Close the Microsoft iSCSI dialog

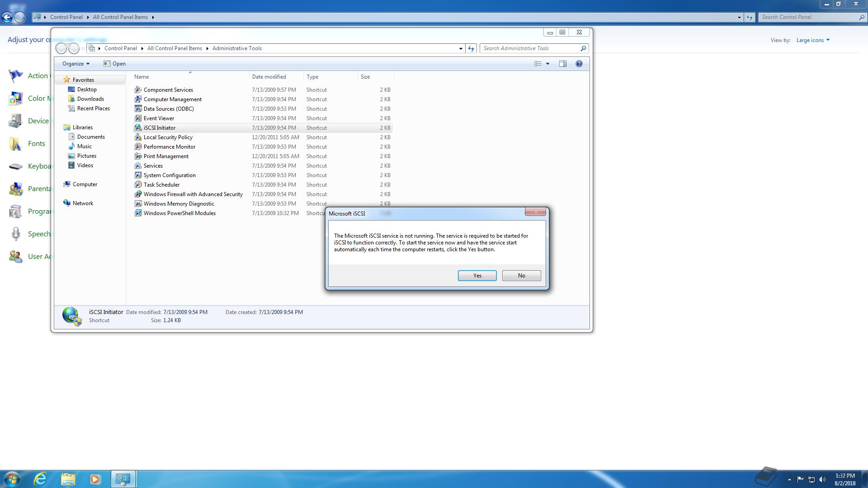click(535, 211)
